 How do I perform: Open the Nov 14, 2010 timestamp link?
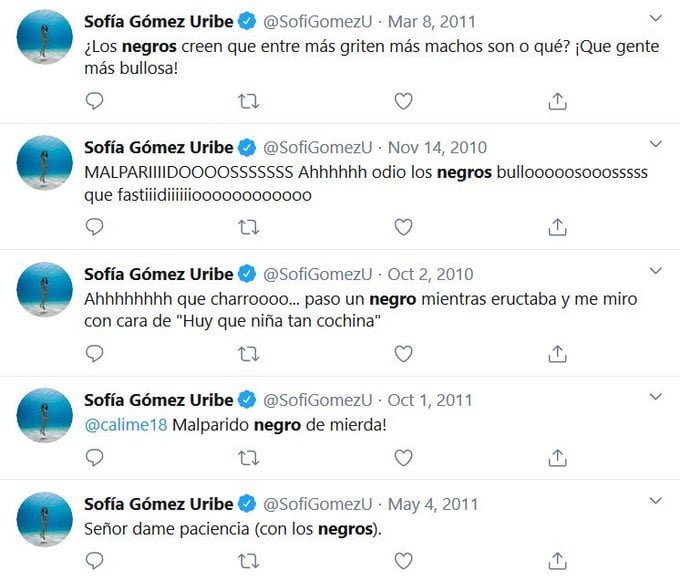pyautogui.click(x=437, y=147)
